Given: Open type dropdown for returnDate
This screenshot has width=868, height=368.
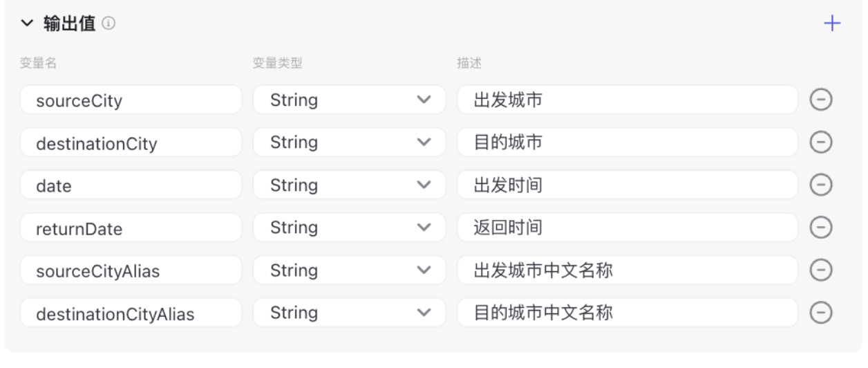Looking at the screenshot, I should 350,228.
